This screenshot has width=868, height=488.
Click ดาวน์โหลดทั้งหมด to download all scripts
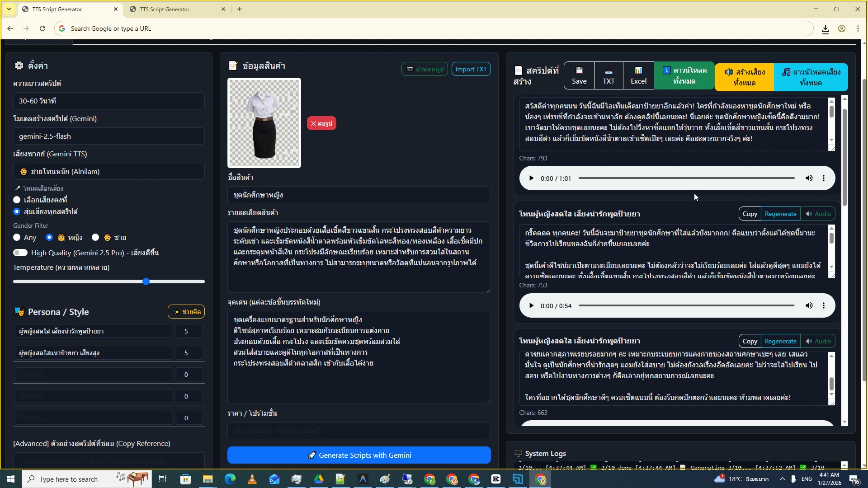click(684, 75)
